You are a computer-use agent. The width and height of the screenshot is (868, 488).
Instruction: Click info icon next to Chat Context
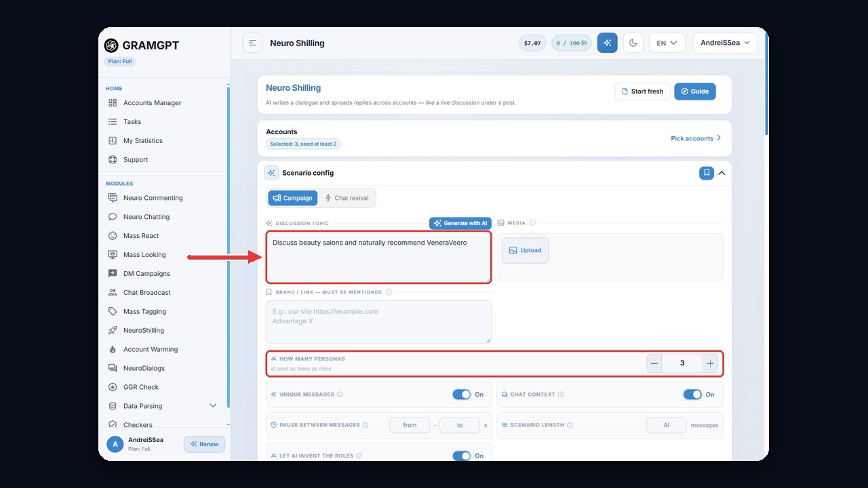(561, 394)
